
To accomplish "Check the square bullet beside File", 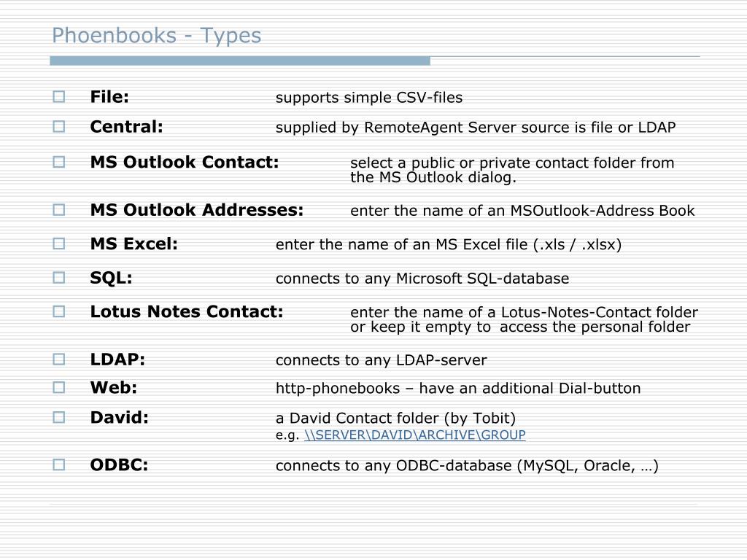I will (59, 97).
